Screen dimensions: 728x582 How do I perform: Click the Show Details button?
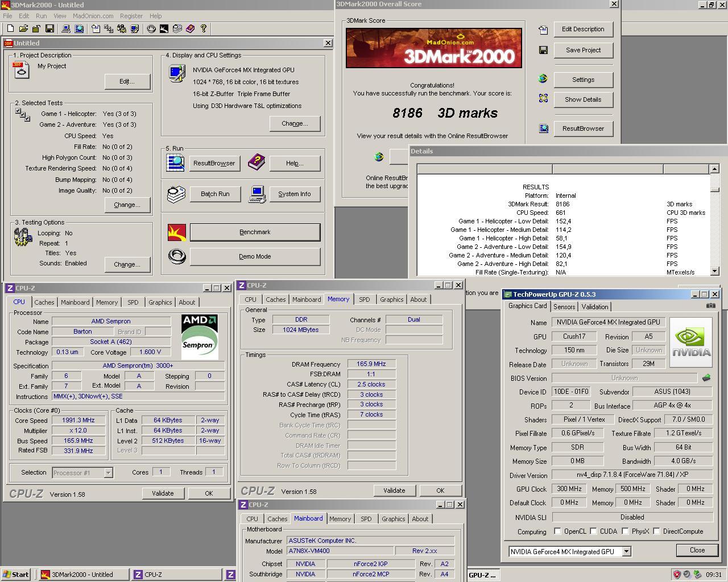(x=583, y=99)
